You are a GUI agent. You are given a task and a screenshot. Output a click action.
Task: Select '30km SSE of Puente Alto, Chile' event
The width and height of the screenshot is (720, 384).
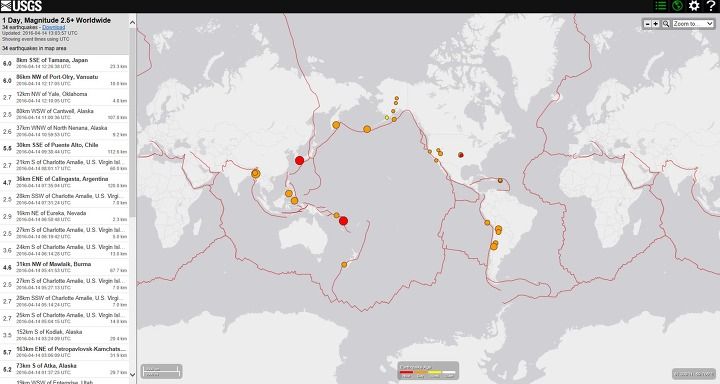[65, 148]
